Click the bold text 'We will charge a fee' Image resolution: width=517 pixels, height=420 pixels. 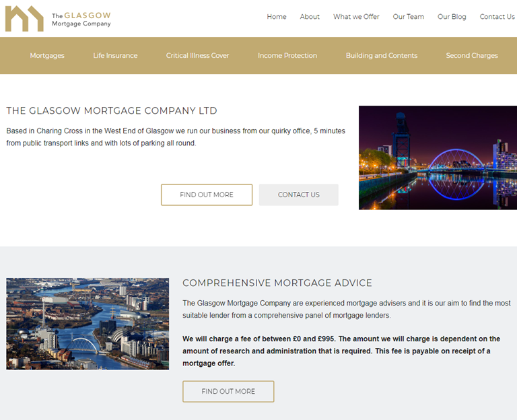[x=341, y=351]
